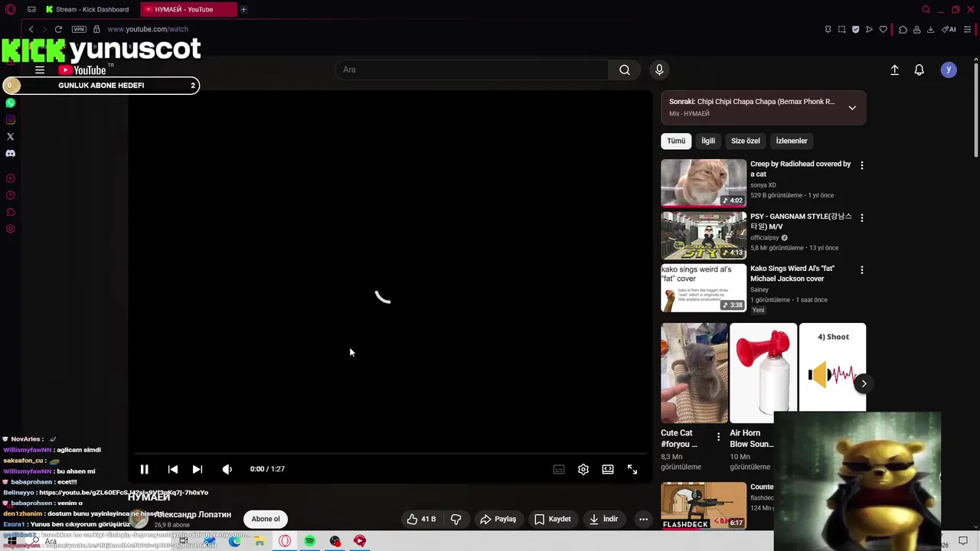Open the browser profile icon in toolbar

[x=916, y=29]
